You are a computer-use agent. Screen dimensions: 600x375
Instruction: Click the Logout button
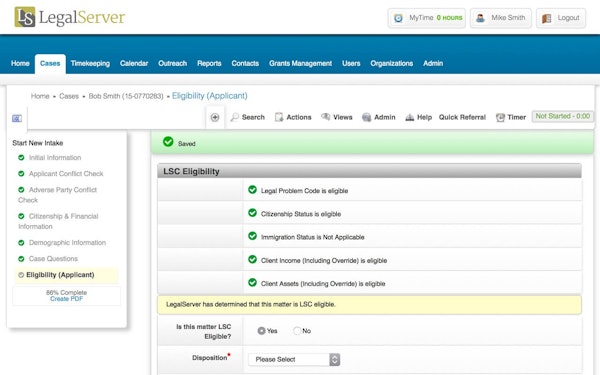[561, 18]
